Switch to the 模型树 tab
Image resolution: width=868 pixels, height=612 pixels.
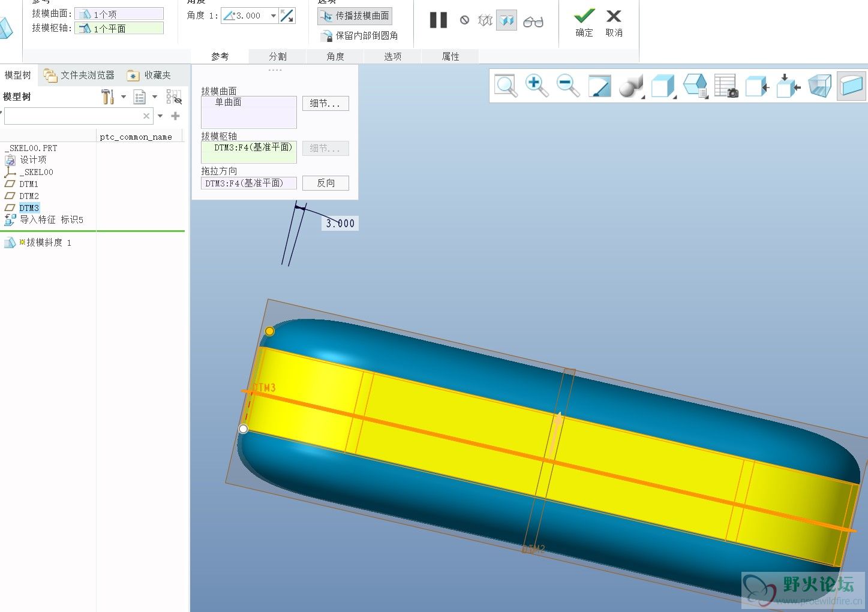click(18, 75)
